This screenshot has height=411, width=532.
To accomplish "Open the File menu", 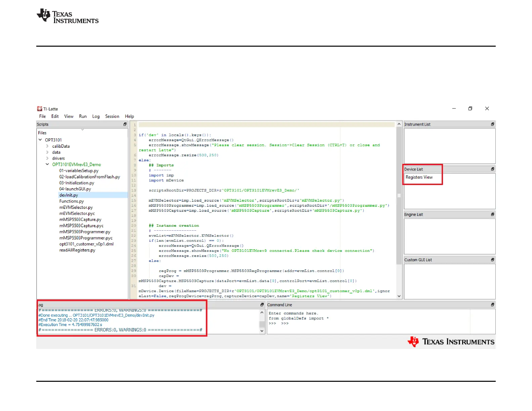I will coord(42,117).
